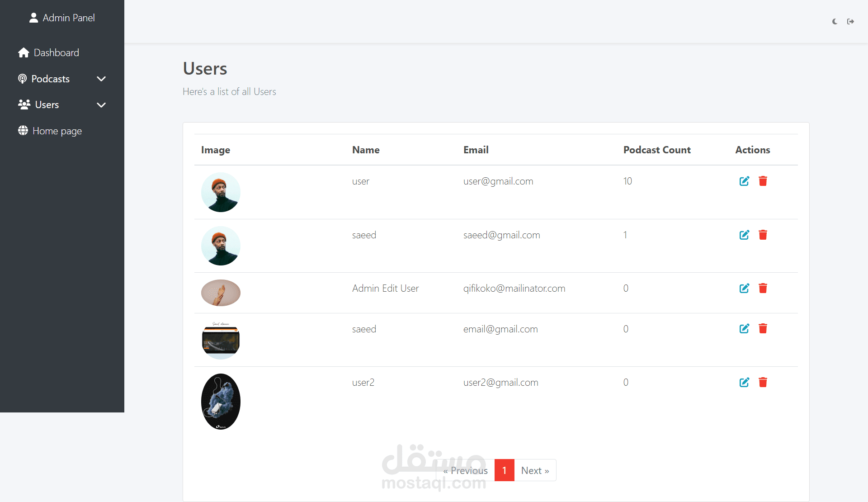The height and width of the screenshot is (502, 868).
Task: Click the 'Email' column header
Action: coord(476,150)
